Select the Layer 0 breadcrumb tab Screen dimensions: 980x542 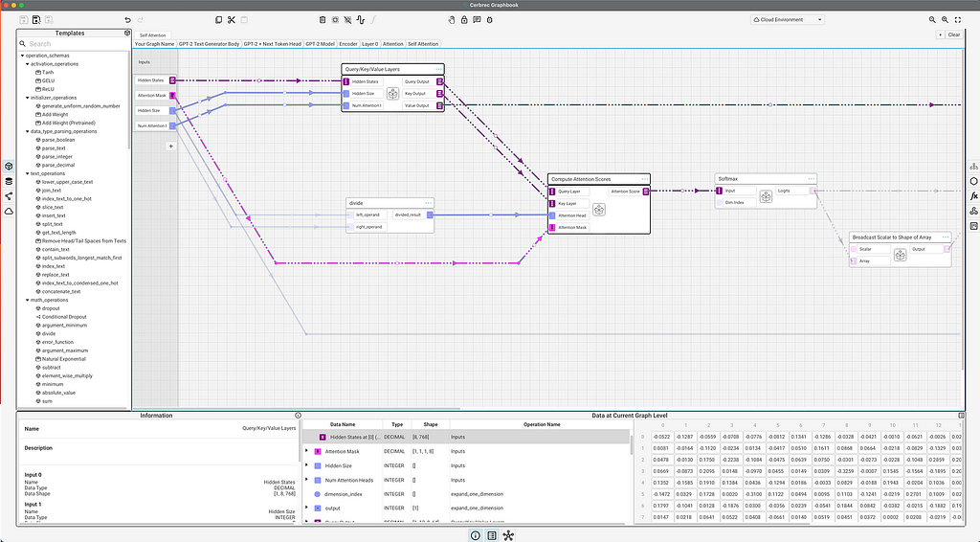tap(370, 44)
